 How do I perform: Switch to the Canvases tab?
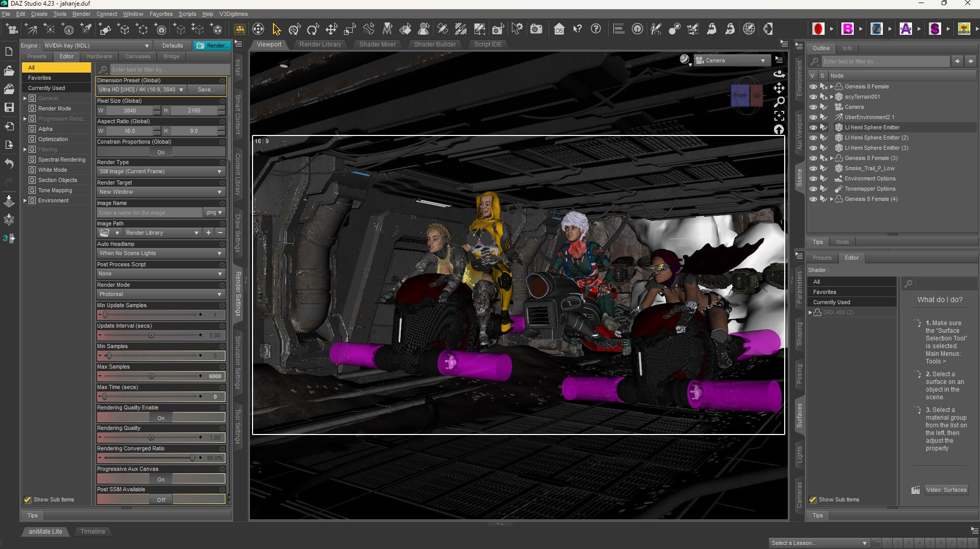tap(138, 56)
